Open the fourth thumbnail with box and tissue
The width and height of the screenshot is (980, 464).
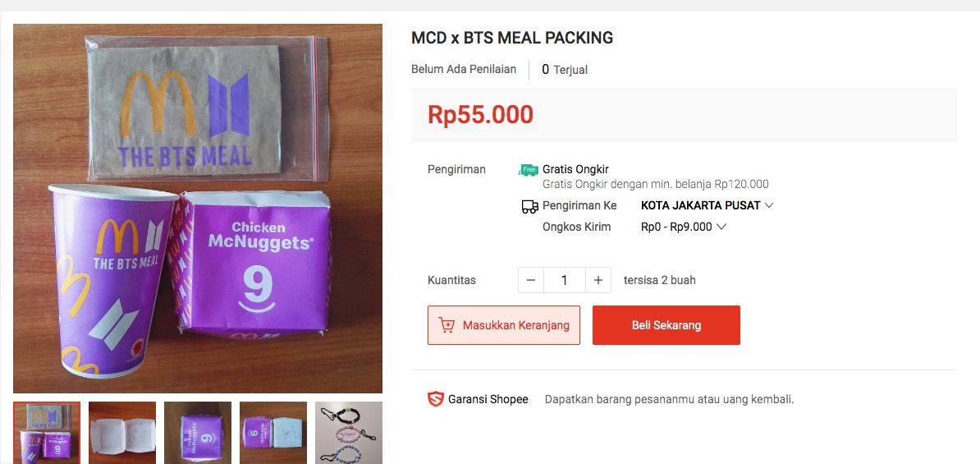click(273, 433)
